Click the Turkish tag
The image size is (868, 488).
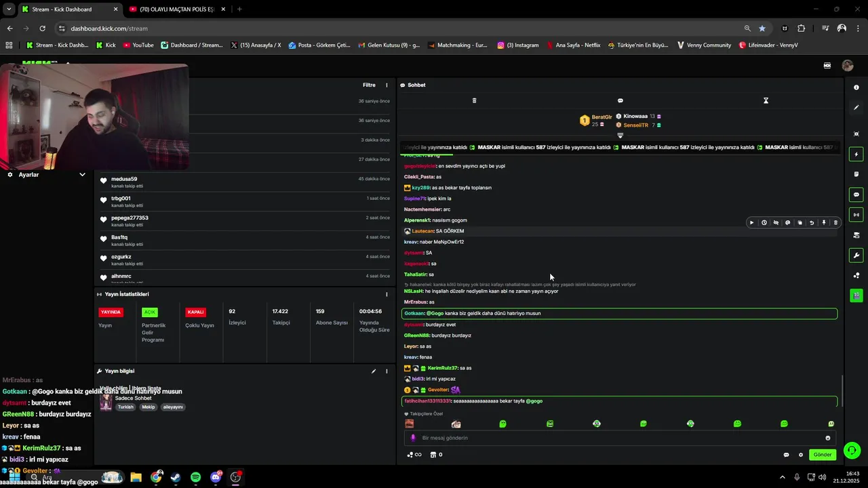tap(125, 407)
